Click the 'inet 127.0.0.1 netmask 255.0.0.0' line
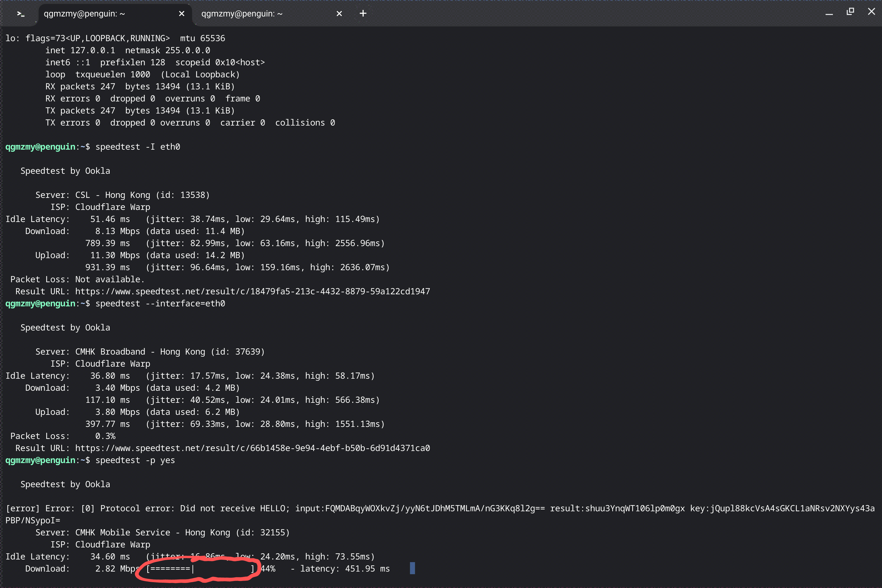 pos(128,50)
